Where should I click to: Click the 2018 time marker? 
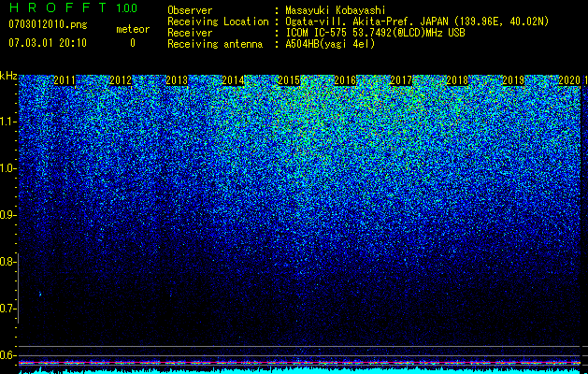pos(457,80)
